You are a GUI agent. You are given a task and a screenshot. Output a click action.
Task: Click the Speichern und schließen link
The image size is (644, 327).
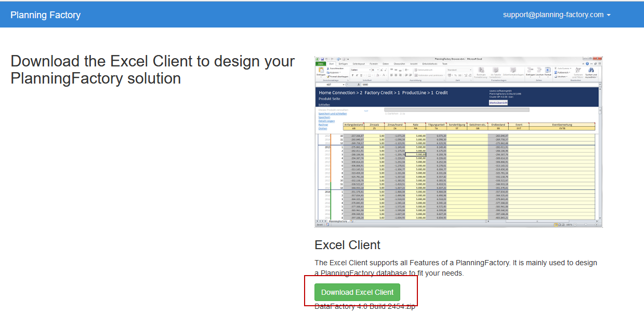(x=328, y=114)
